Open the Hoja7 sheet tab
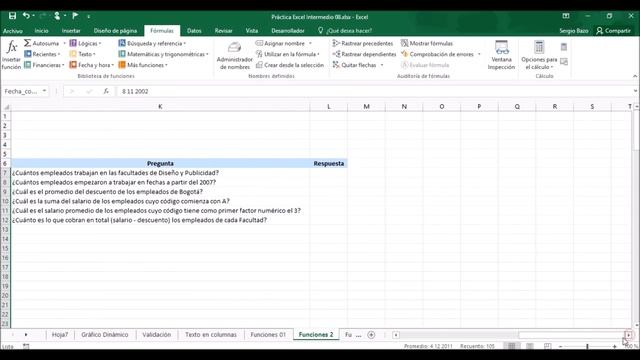Screen dimensions: 640x360 tap(60, 335)
